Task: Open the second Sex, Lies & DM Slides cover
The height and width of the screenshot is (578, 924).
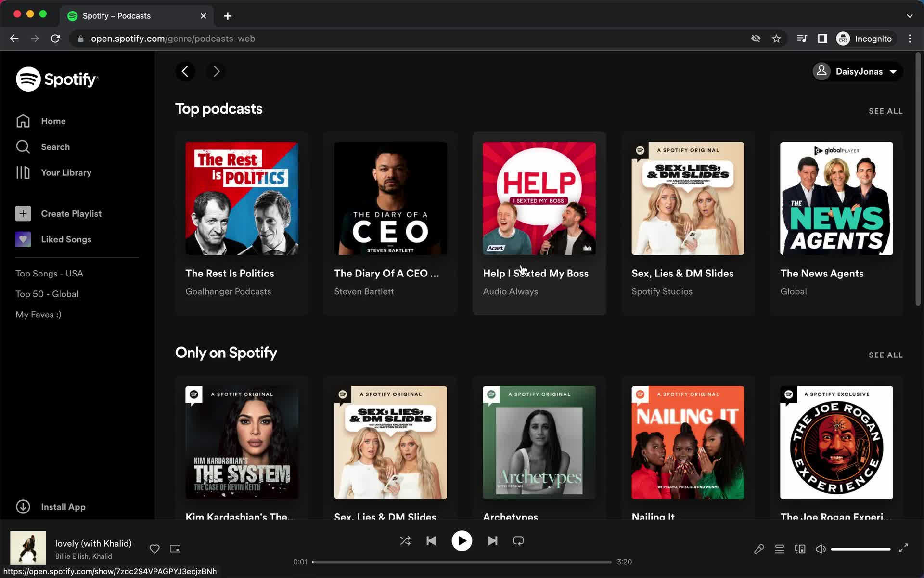Action: click(x=390, y=442)
